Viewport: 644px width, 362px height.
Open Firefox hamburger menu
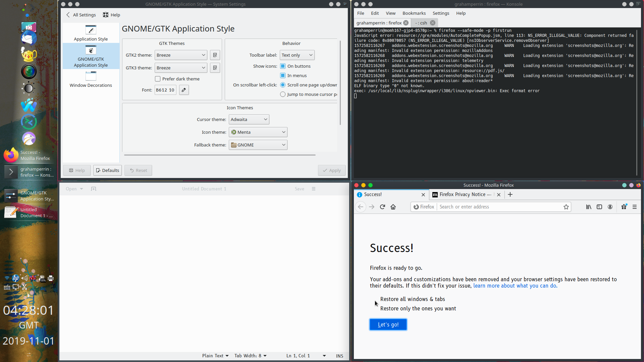[635, 207]
